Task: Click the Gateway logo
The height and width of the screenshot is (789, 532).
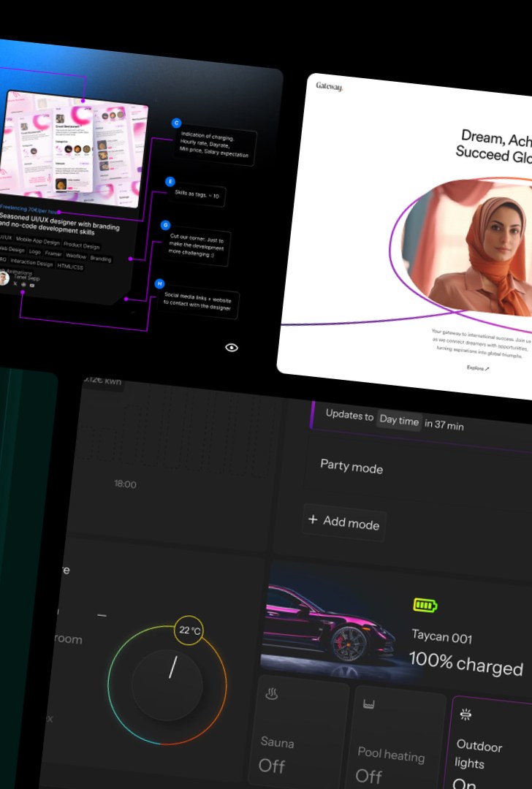Action: [x=329, y=87]
